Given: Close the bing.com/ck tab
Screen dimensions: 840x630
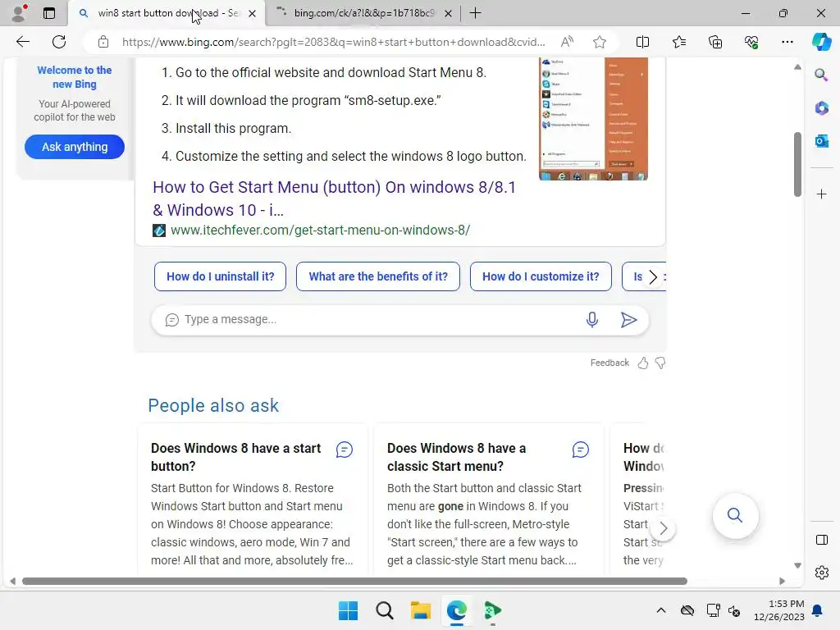Looking at the screenshot, I should (449, 13).
